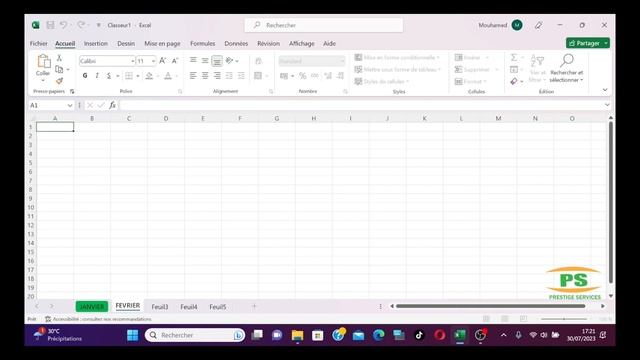Expand the formula bar chevron

pyautogui.click(x=607, y=105)
